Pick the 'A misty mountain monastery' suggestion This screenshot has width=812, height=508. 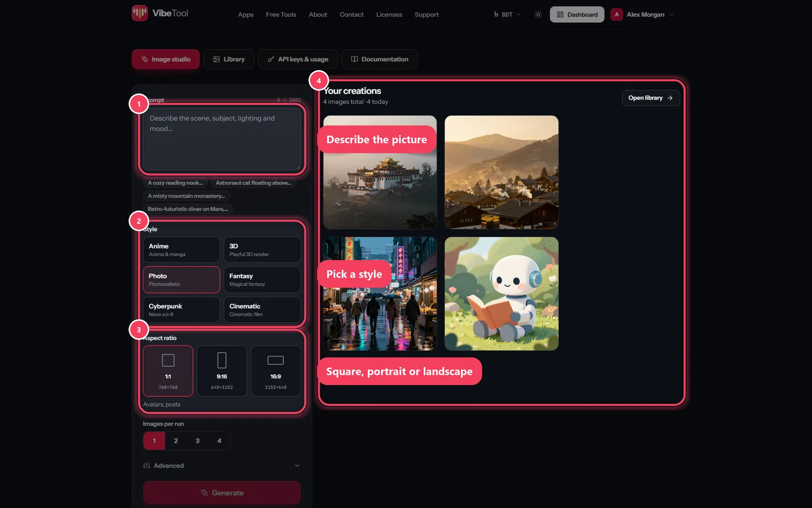(x=186, y=196)
